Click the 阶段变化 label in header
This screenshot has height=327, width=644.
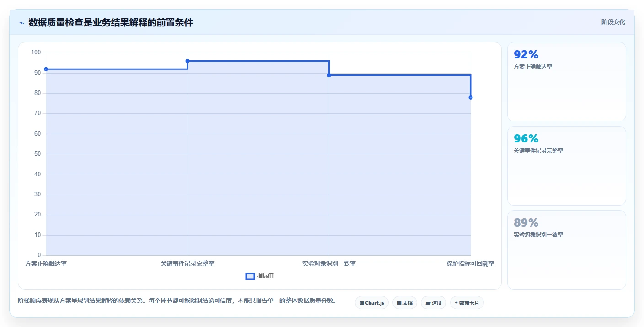pyautogui.click(x=613, y=22)
